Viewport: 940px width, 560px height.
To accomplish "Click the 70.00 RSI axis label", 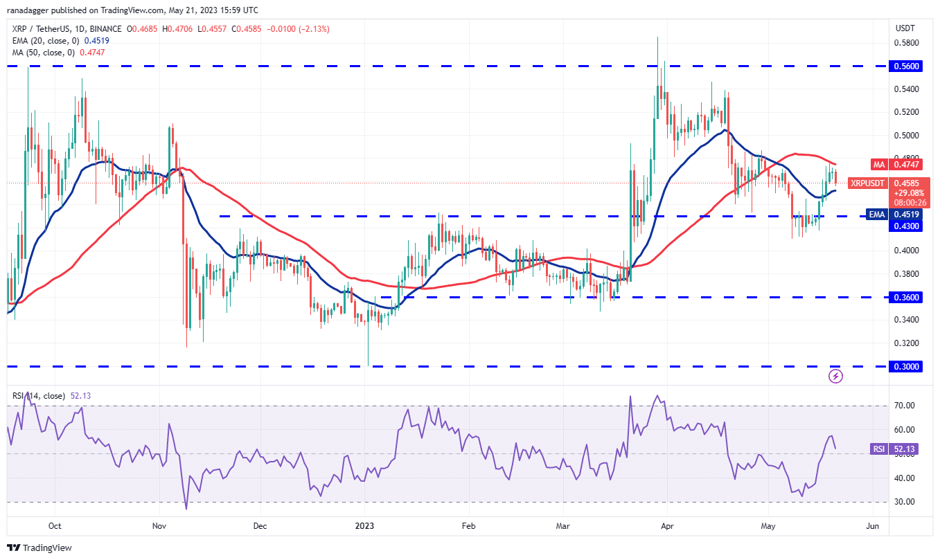I will click(x=906, y=406).
